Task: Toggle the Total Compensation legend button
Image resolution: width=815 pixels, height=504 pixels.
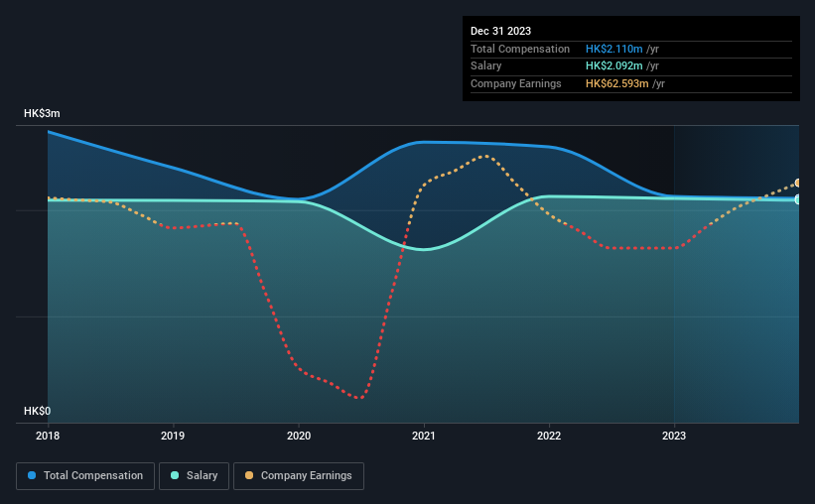Action: [x=85, y=476]
